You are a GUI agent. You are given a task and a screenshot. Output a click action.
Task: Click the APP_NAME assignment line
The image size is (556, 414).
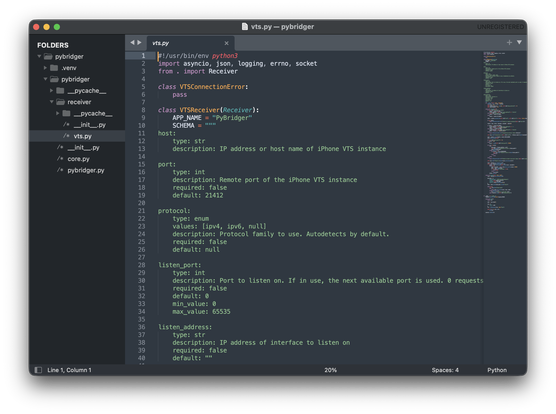tap(212, 118)
